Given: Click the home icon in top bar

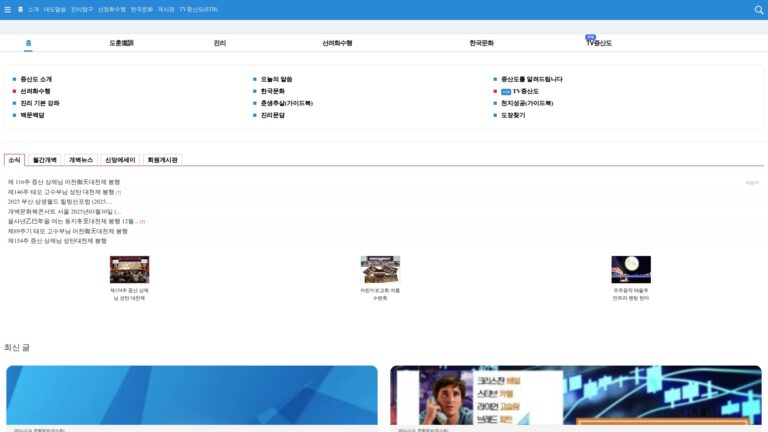Looking at the screenshot, I should 20,9.
